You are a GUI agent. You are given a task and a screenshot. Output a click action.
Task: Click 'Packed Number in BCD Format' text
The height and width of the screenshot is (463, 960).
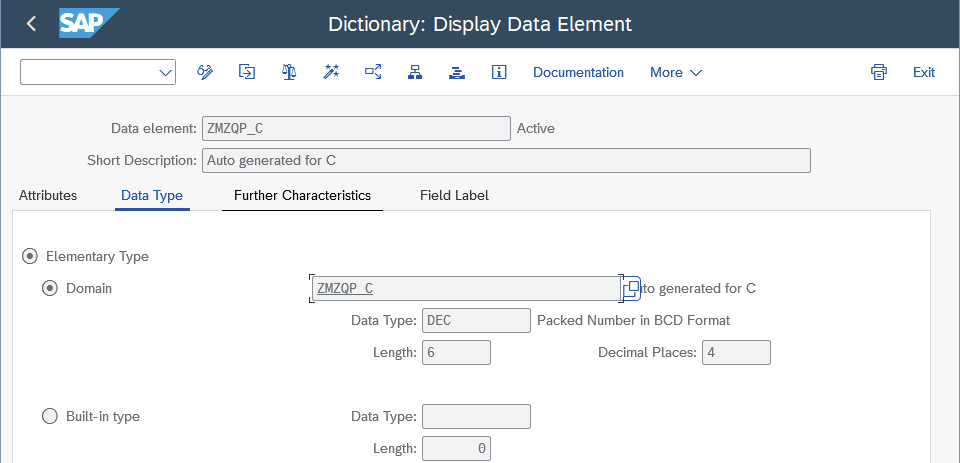[634, 320]
